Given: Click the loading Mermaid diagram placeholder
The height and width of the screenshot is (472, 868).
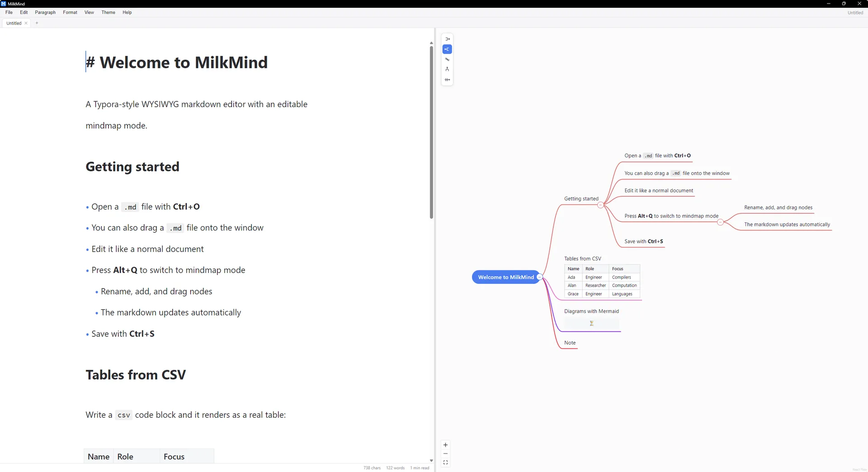Looking at the screenshot, I should (x=591, y=323).
